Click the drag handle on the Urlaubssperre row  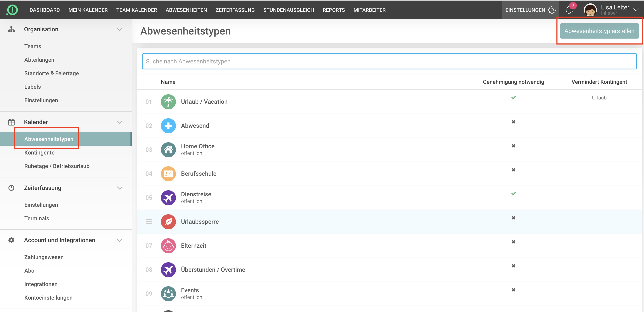pyautogui.click(x=149, y=222)
